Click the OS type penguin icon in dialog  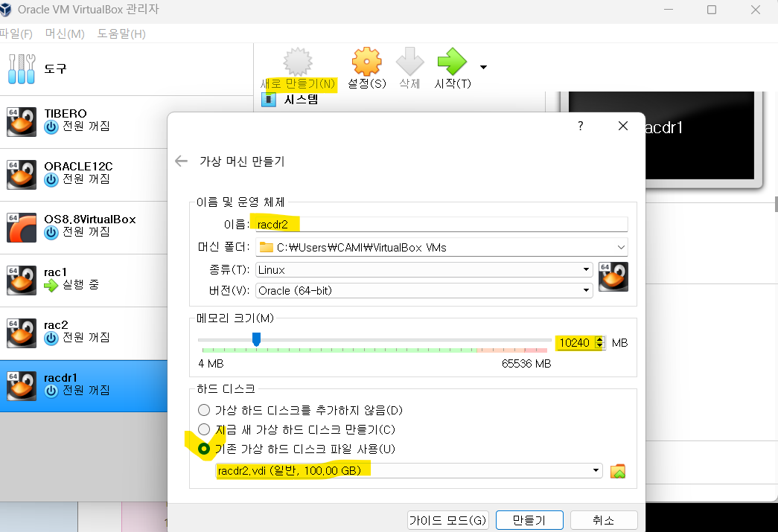click(x=613, y=277)
